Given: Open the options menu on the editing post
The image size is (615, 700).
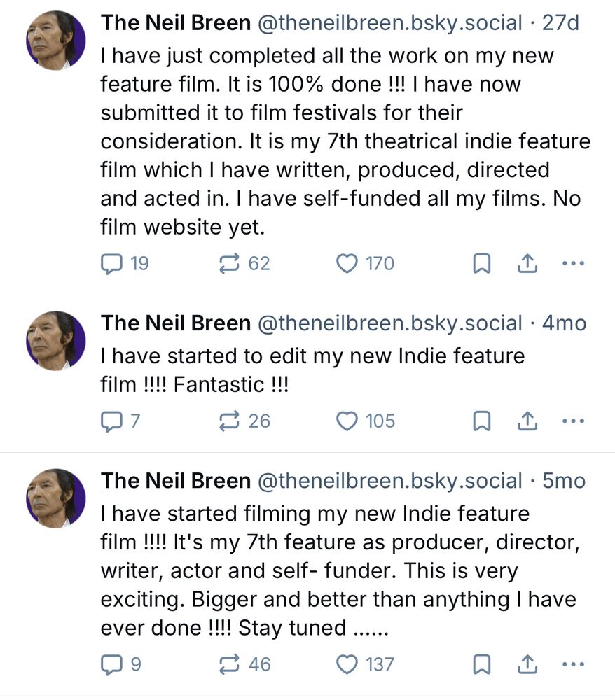Looking at the screenshot, I should click(574, 419).
